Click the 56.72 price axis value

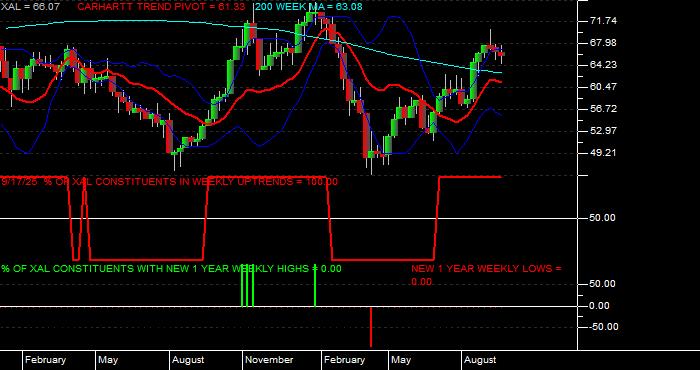click(x=603, y=108)
